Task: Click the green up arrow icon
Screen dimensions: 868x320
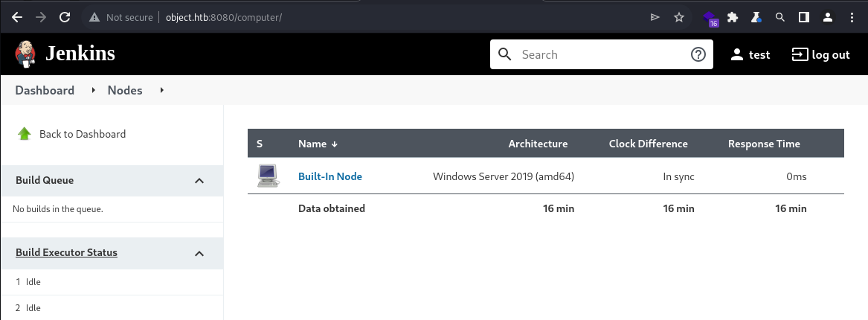Action: [25, 133]
